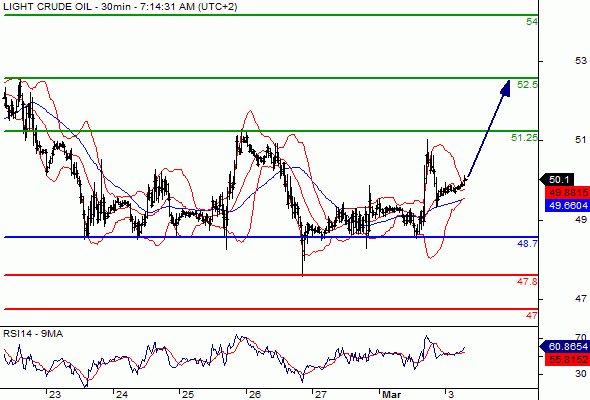
Task: Click the red 49.8815 indicator label
Action: coord(567,193)
